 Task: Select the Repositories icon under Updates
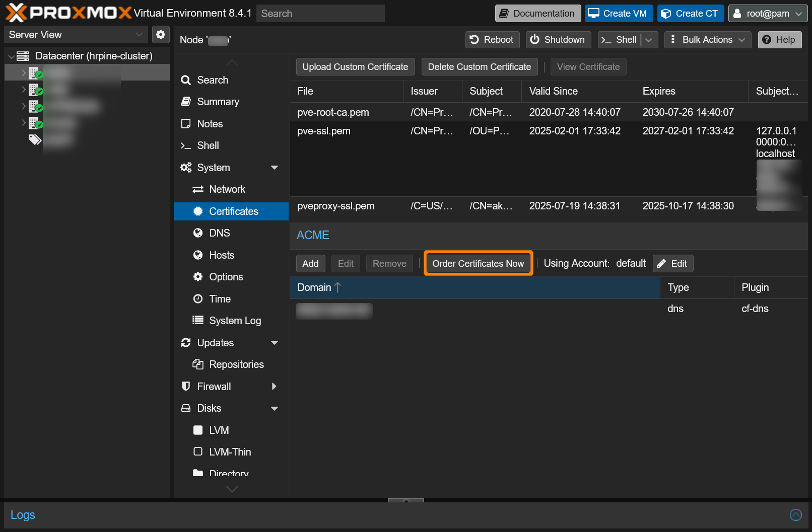198,364
